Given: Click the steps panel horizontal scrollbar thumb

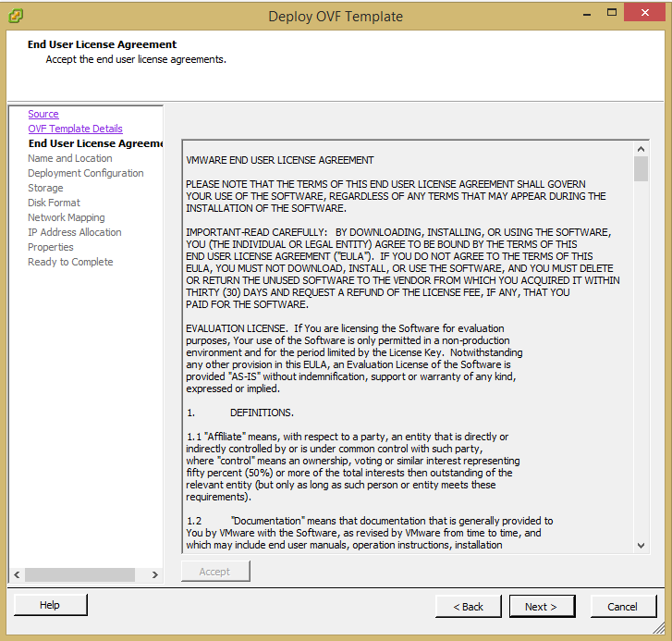Looking at the screenshot, I should tap(79, 574).
